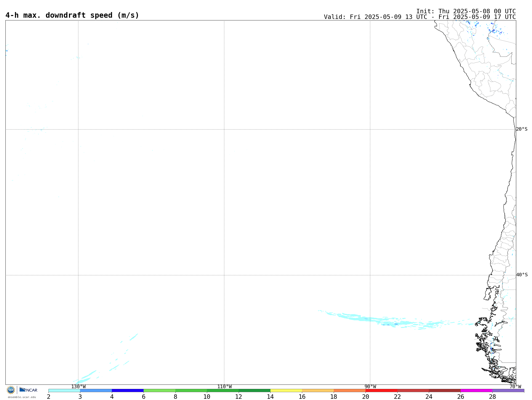532x400 pixels.
Task: Click the '40°S' latitude label
Action: 522,275
